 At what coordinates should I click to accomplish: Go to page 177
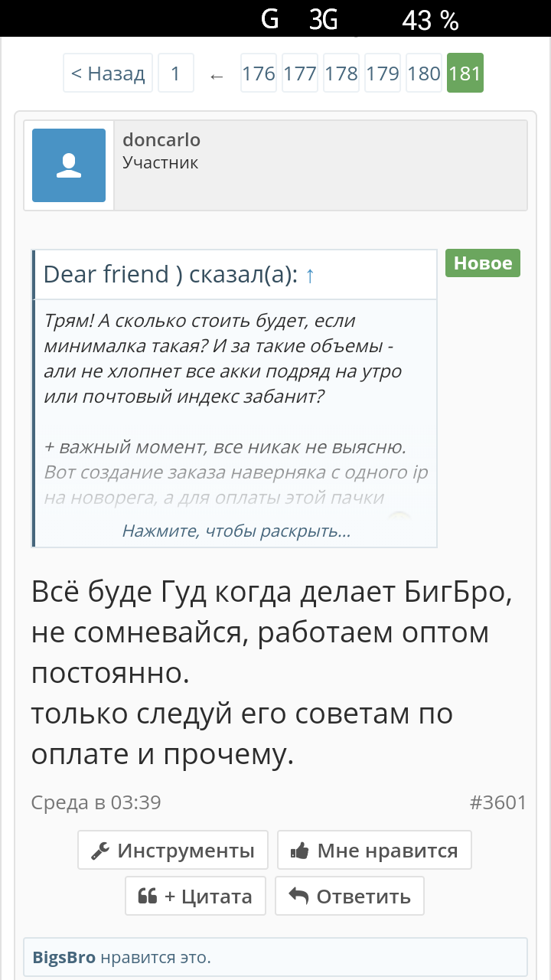[x=300, y=73]
